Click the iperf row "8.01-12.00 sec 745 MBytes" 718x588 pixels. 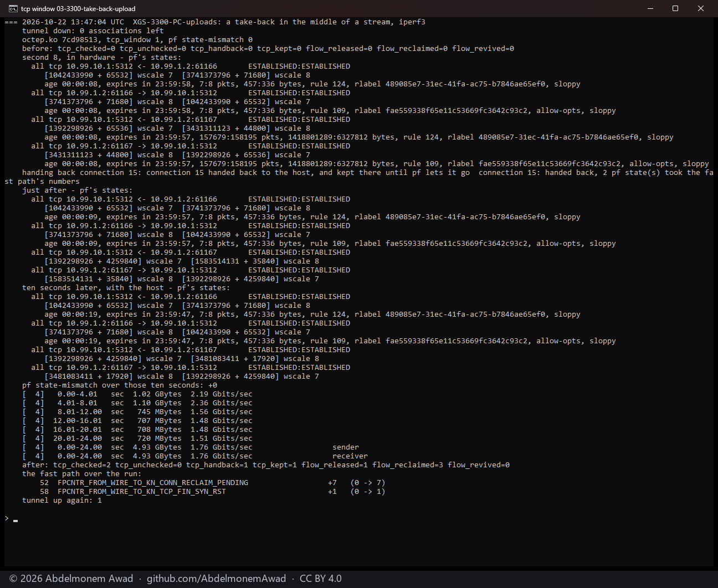[x=137, y=412]
